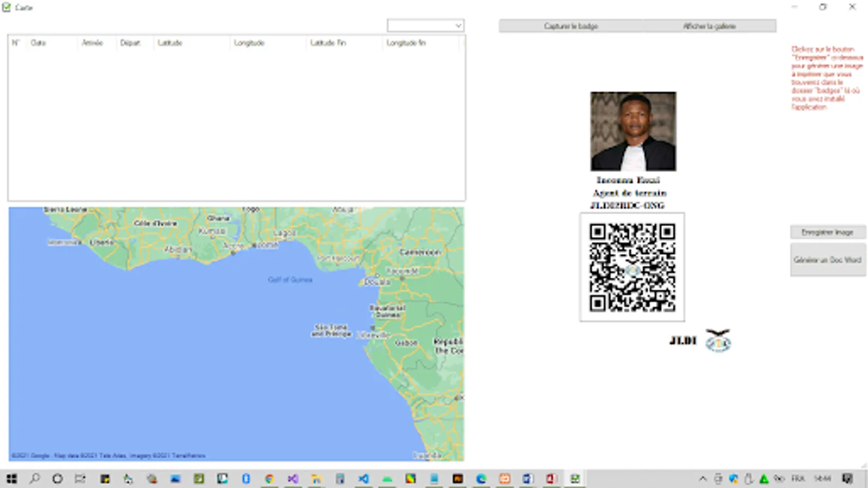Click the Ghana label on the map
Viewport: 868px width, 488px height.
[219, 218]
